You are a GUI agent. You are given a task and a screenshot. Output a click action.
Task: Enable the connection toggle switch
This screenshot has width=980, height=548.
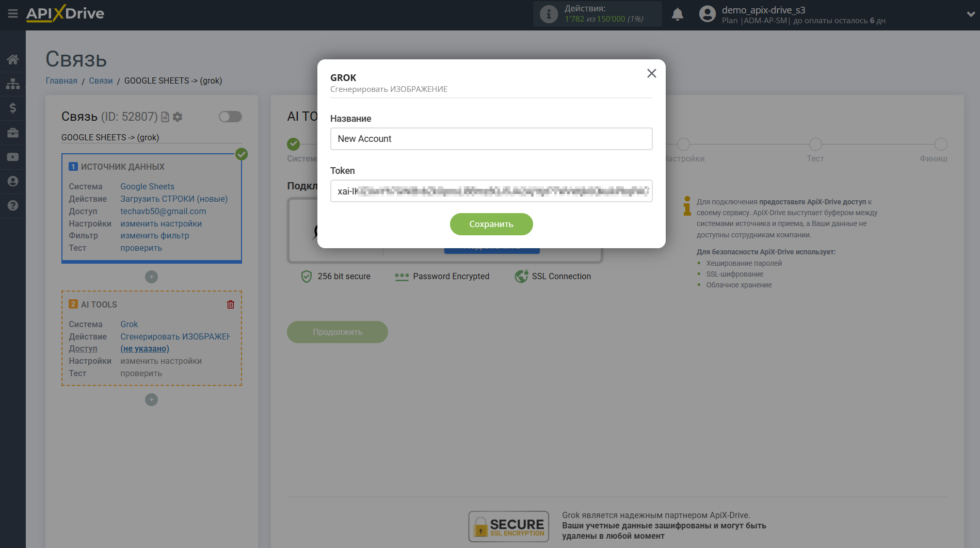230,117
